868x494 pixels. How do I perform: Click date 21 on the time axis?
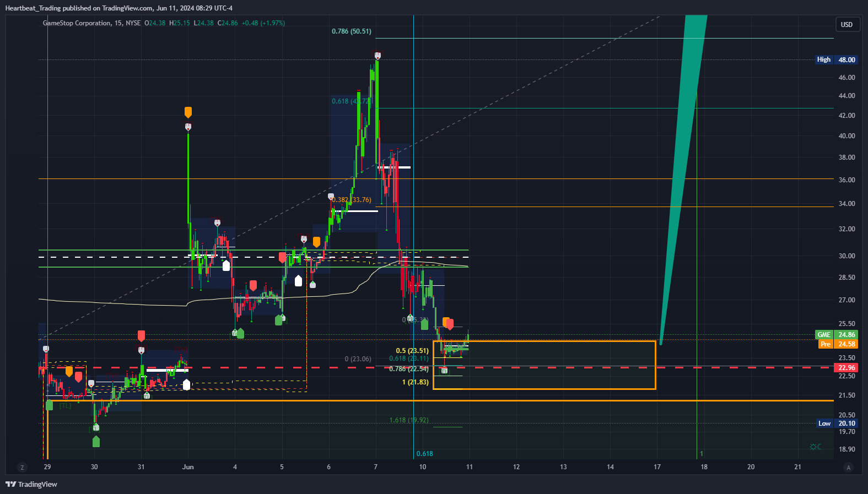point(797,467)
